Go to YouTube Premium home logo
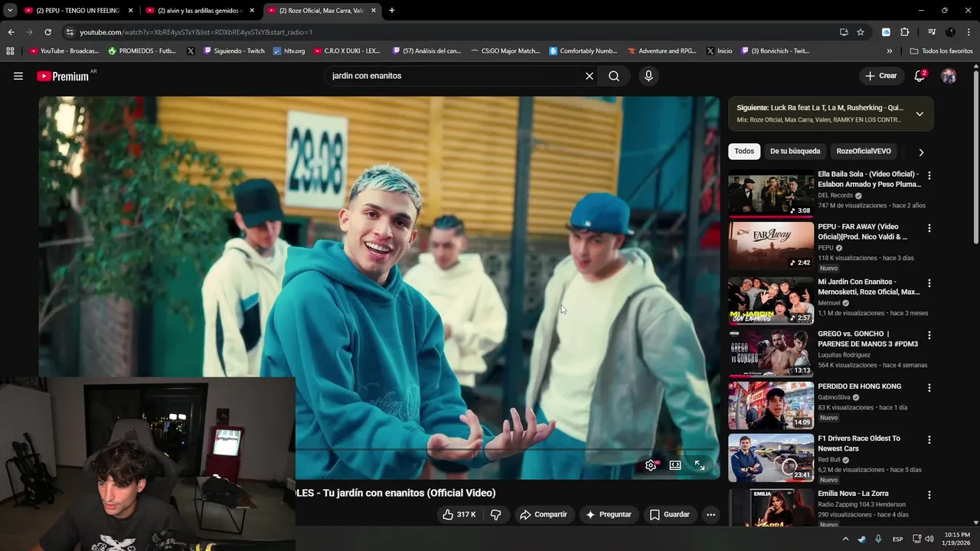This screenshot has width=980, height=551. click(63, 76)
